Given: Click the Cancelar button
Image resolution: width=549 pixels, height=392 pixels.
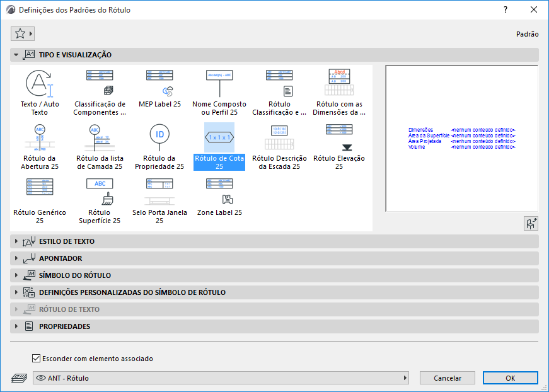Looking at the screenshot, I should (448, 378).
